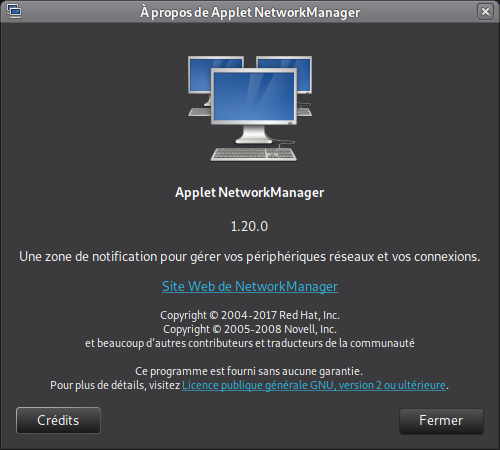Click the Applet NetworkManager bold heading
The image size is (500, 450).
click(x=250, y=193)
